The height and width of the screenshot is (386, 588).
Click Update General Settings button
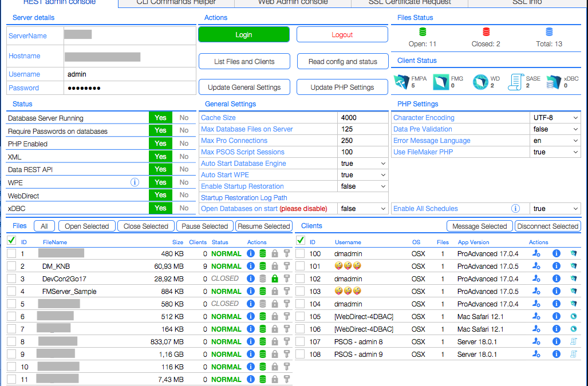[244, 87]
